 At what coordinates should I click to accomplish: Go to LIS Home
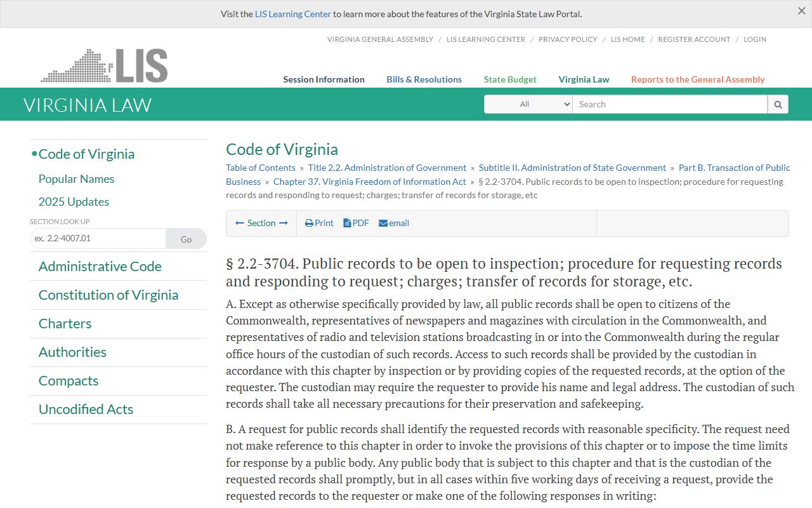(627, 39)
